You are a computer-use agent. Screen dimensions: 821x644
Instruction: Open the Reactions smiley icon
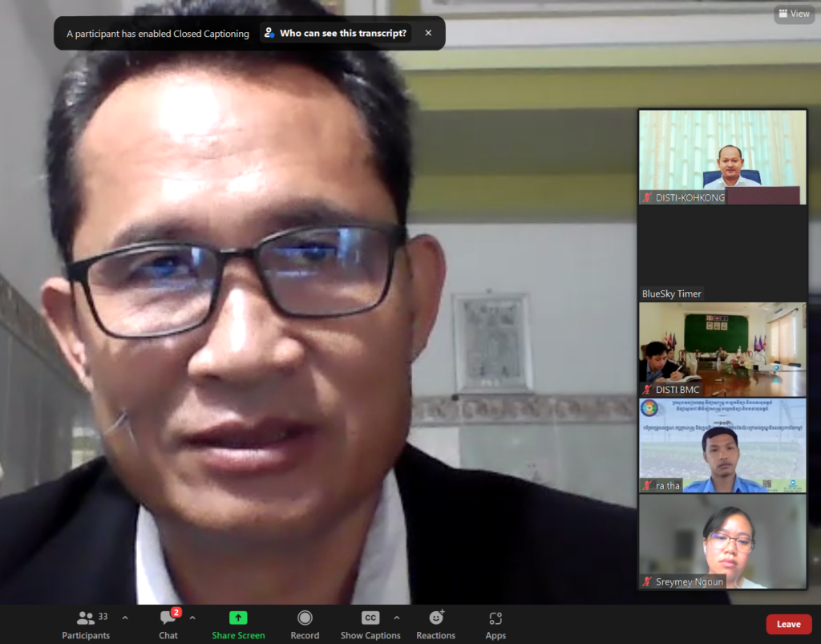tap(436, 618)
